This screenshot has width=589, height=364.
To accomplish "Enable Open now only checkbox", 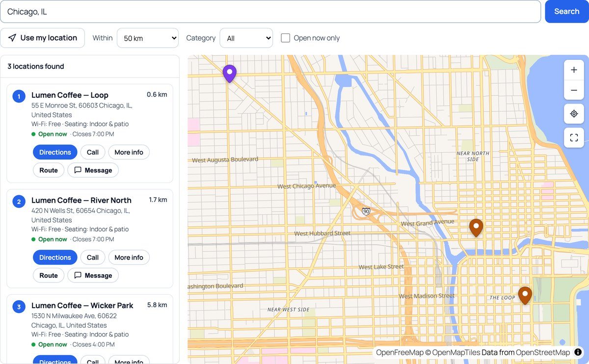I will pyautogui.click(x=285, y=38).
